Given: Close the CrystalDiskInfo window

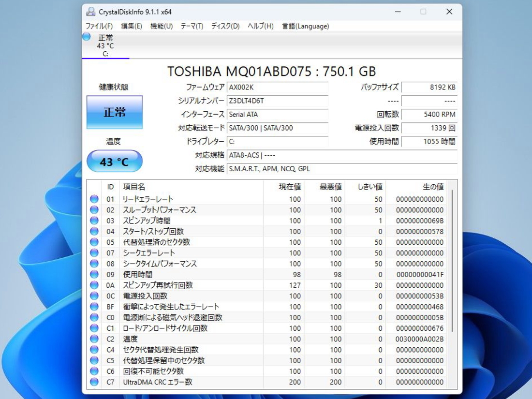Looking at the screenshot, I should pyautogui.click(x=449, y=12).
